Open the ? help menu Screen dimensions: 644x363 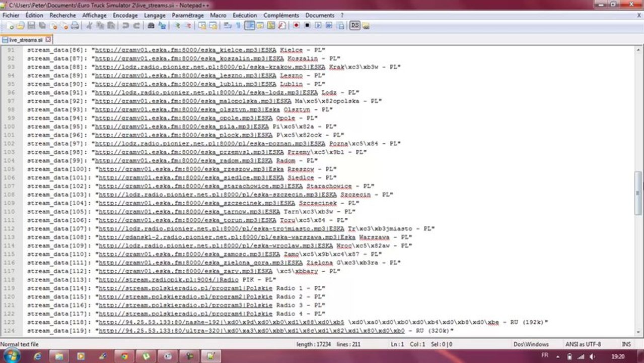(342, 15)
